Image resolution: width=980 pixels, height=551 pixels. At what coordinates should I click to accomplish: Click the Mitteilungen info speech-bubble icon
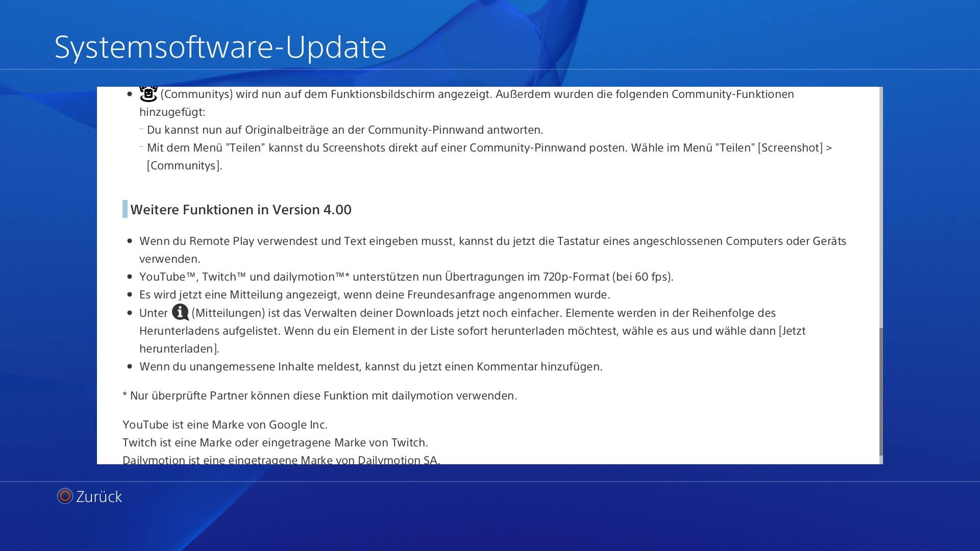[x=180, y=312]
